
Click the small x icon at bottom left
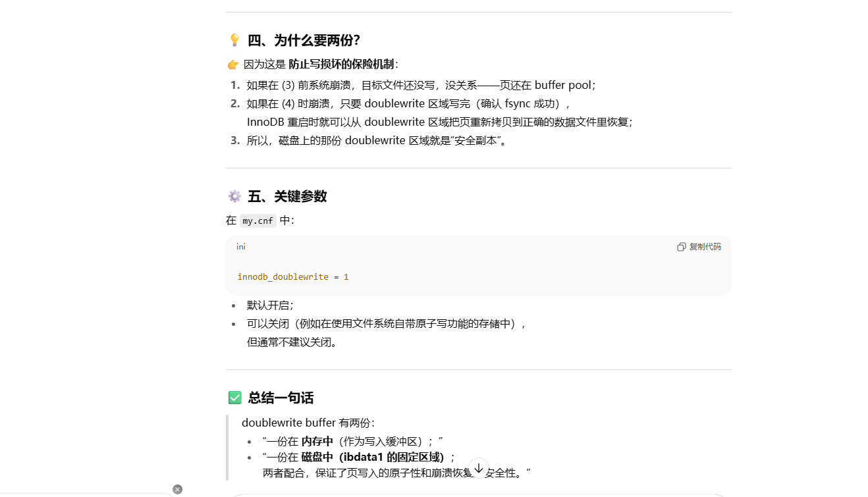tap(178, 489)
